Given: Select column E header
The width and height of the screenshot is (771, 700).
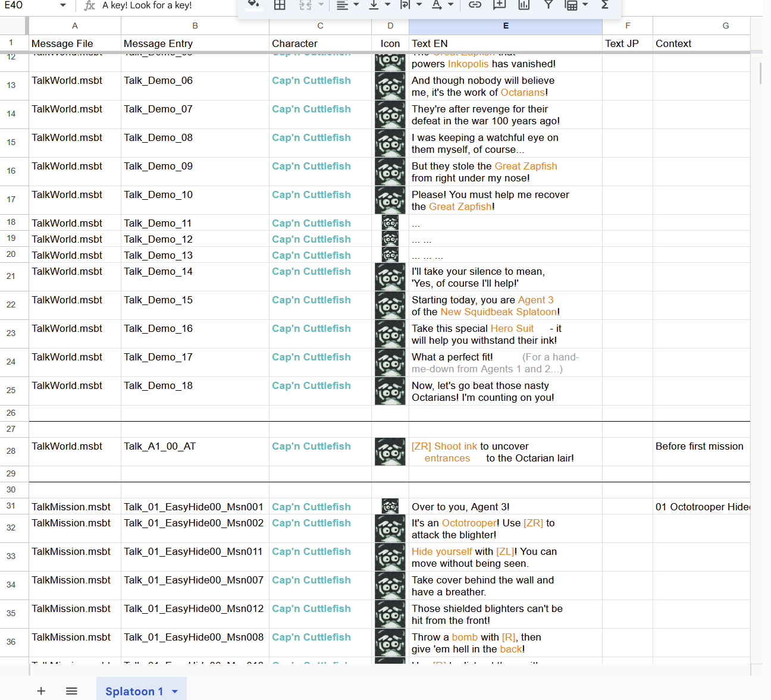Looking at the screenshot, I should pos(505,26).
